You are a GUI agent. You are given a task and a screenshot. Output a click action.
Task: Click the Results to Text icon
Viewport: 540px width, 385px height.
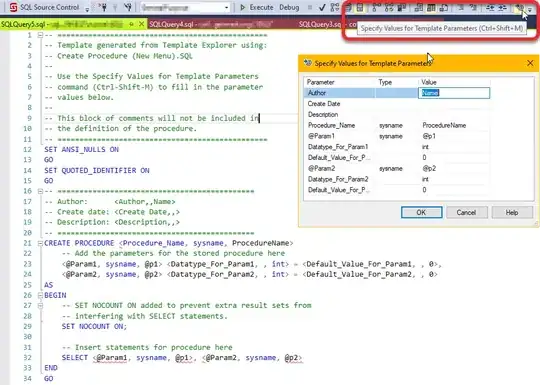coord(418,7)
